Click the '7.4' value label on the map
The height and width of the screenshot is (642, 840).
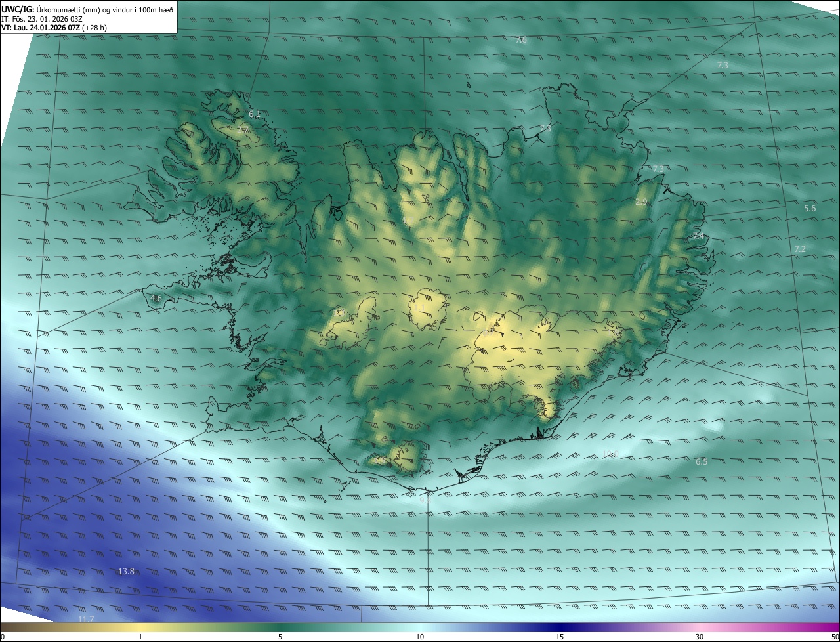698,236
